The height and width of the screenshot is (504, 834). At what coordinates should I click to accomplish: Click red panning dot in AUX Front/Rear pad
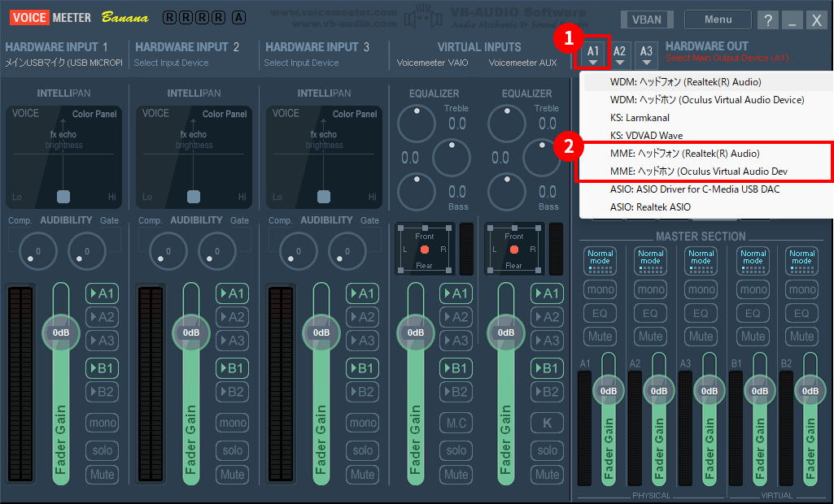point(513,250)
